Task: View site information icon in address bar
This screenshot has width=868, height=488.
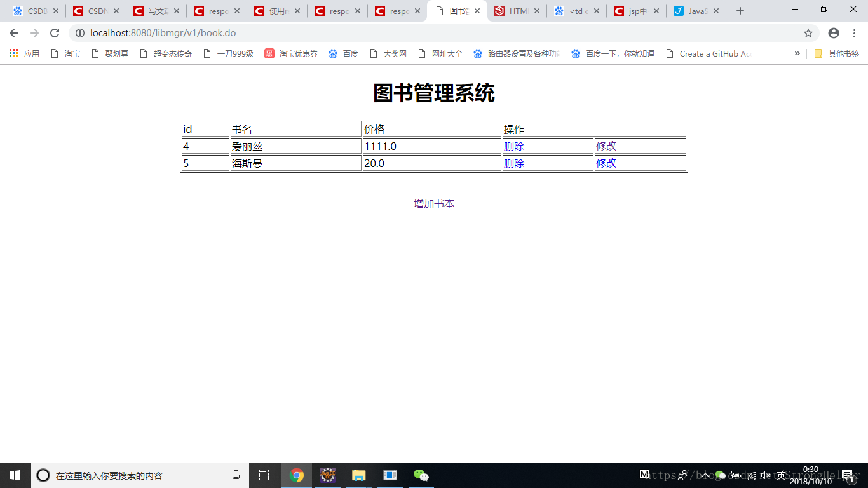Action: tap(80, 33)
